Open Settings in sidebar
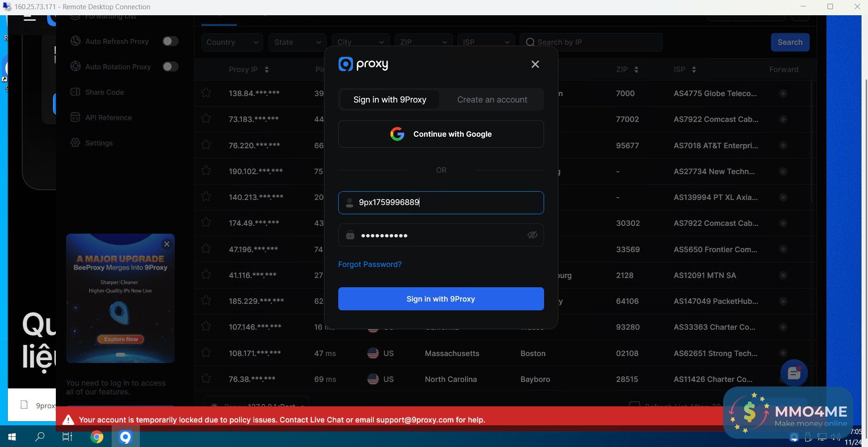Image resolution: width=868 pixels, height=447 pixels. (99, 143)
